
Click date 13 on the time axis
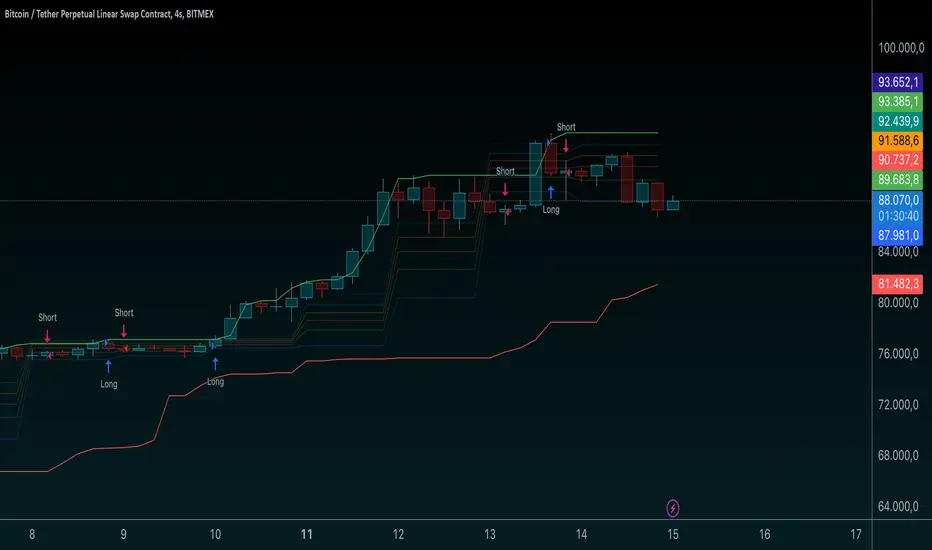tap(490, 535)
